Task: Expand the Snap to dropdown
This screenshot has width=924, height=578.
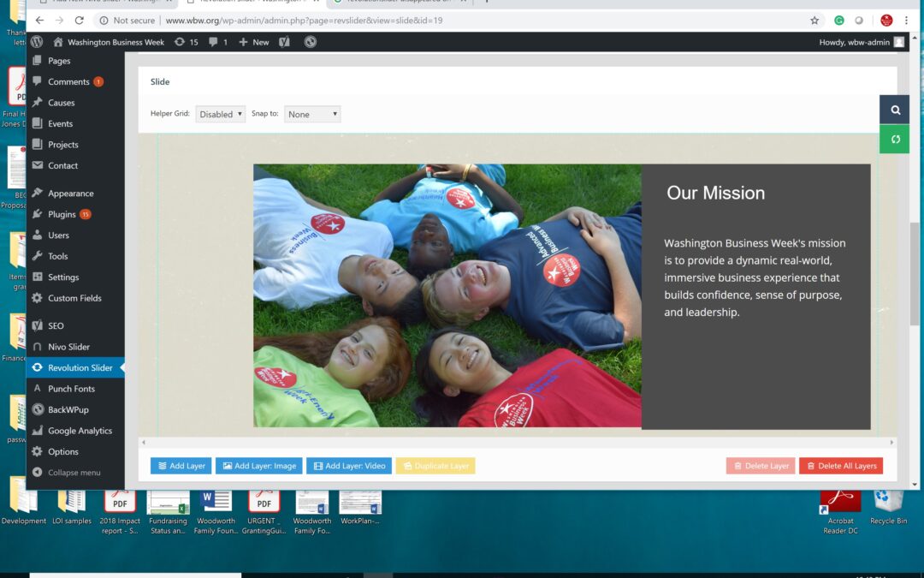Action: [312, 115]
